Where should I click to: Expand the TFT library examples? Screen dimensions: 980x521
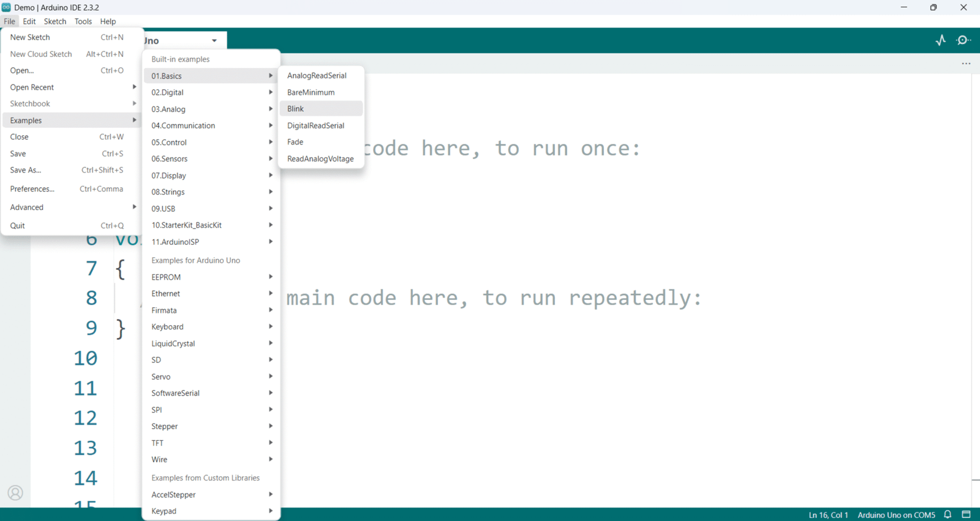click(x=211, y=443)
